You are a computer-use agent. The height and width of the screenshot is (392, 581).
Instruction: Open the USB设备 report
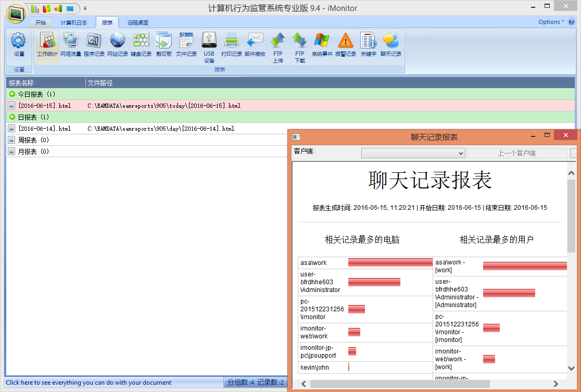(209, 44)
